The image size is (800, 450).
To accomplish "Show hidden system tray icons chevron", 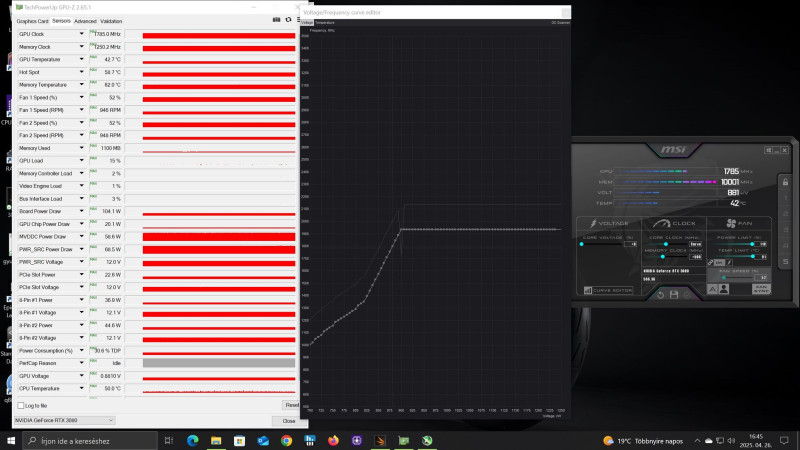I will [697, 441].
